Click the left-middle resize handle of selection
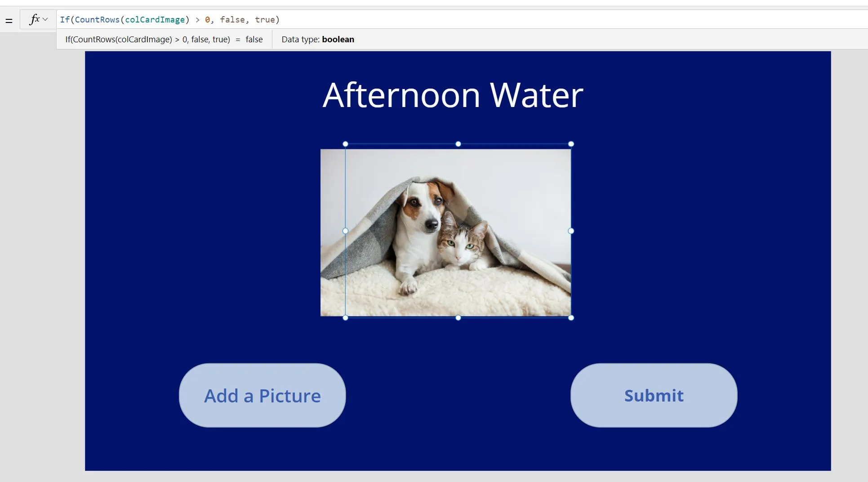 pos(345,231)
